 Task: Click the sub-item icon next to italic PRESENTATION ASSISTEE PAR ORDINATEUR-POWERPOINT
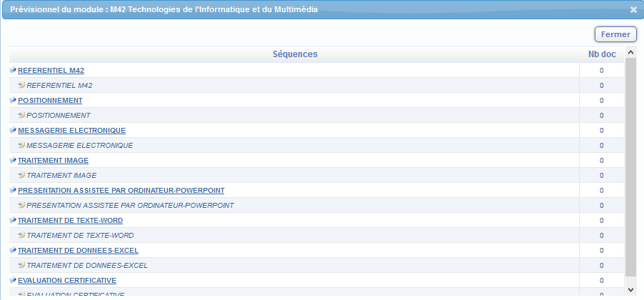(21, 206)
